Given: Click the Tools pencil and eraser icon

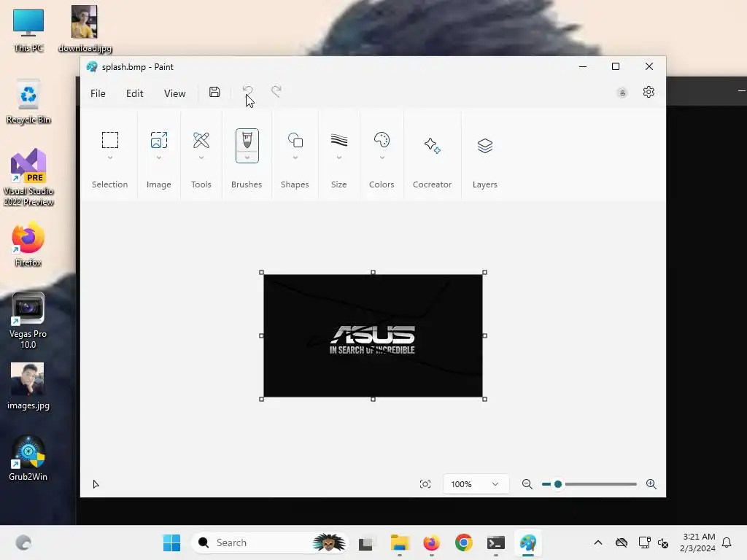Looking at the screenshot, I should [x=201, y=140].
